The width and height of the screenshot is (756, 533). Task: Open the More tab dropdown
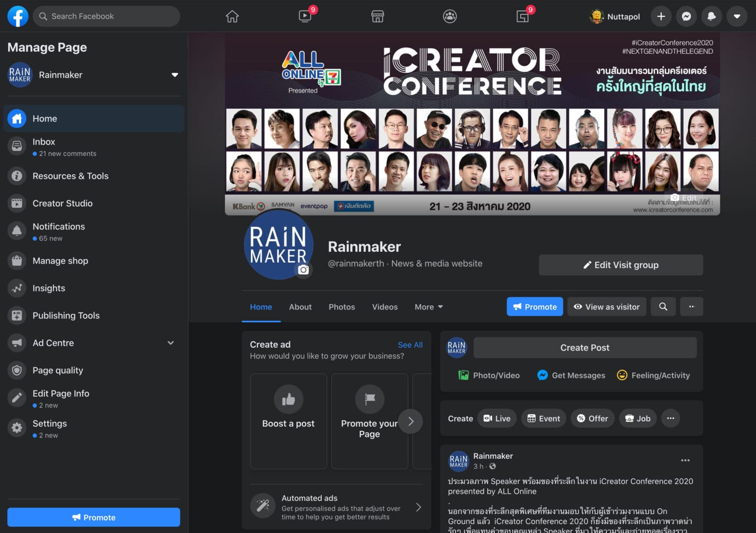pyautogui.click(x=429, y=307)
